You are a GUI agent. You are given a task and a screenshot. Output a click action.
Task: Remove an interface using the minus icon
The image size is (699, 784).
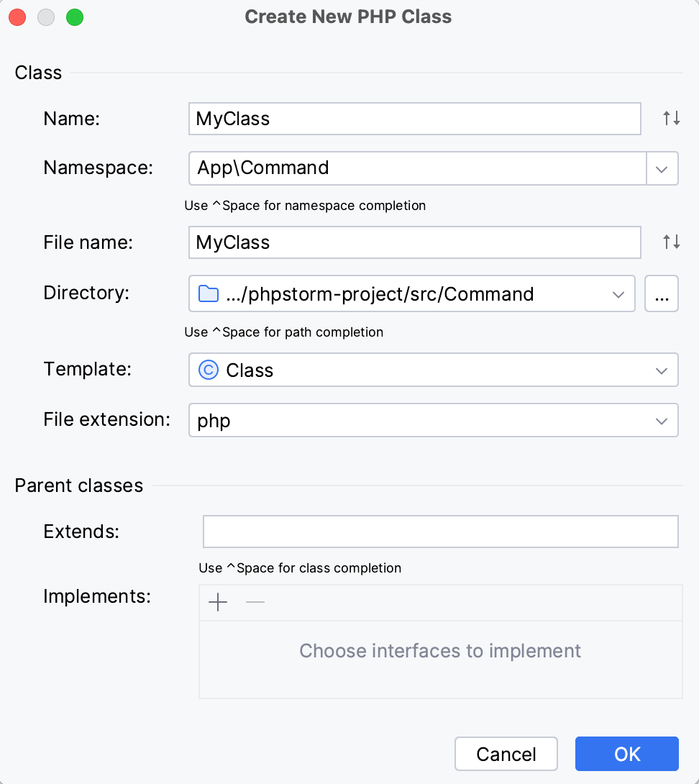[x=254, y=602]
